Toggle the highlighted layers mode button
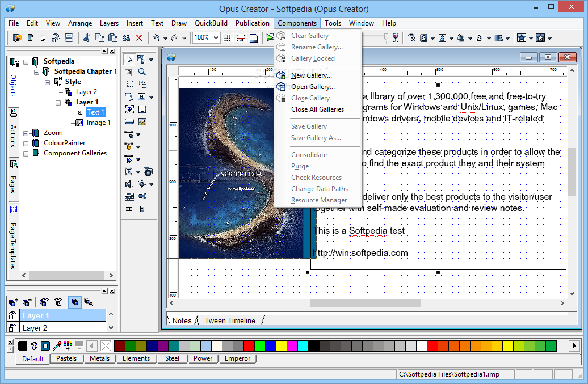 click(x=75, y=302)
